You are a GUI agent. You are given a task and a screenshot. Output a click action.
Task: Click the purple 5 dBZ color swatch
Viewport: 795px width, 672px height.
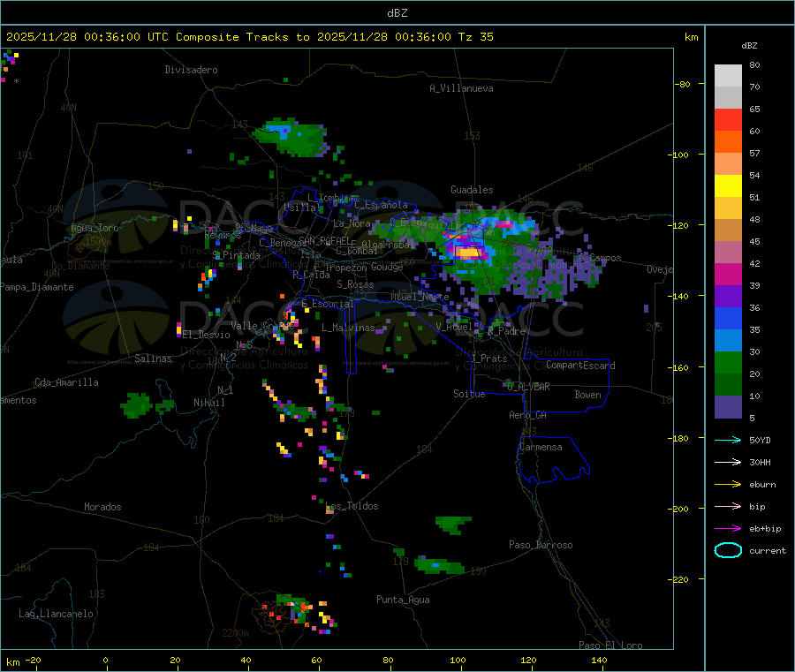728,406
